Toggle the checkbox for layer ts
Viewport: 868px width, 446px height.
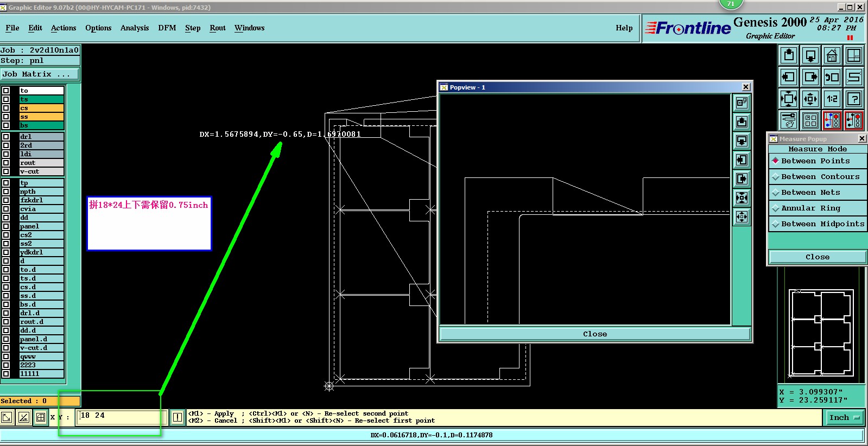coord(6,99)
